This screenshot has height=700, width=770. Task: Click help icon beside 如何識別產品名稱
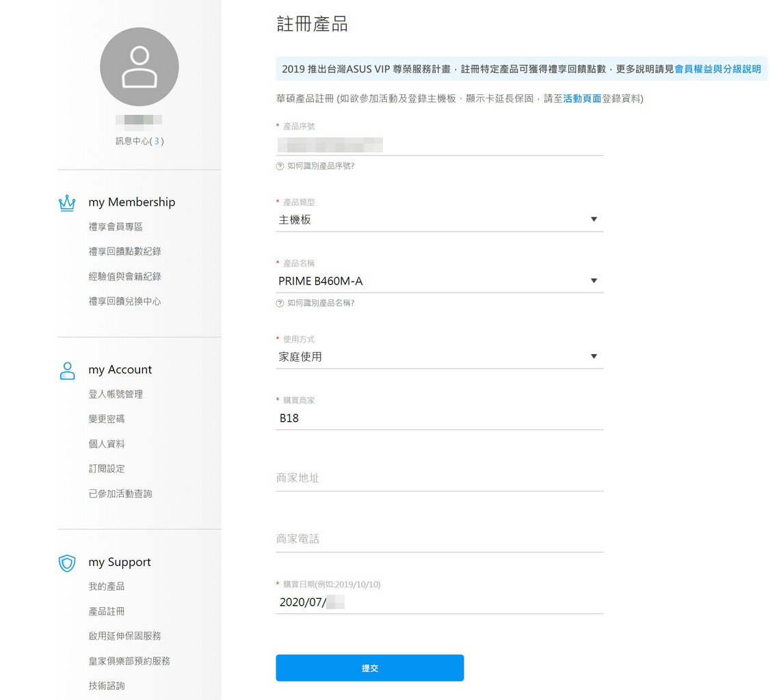pyautogui.click(x=280, y=304)
